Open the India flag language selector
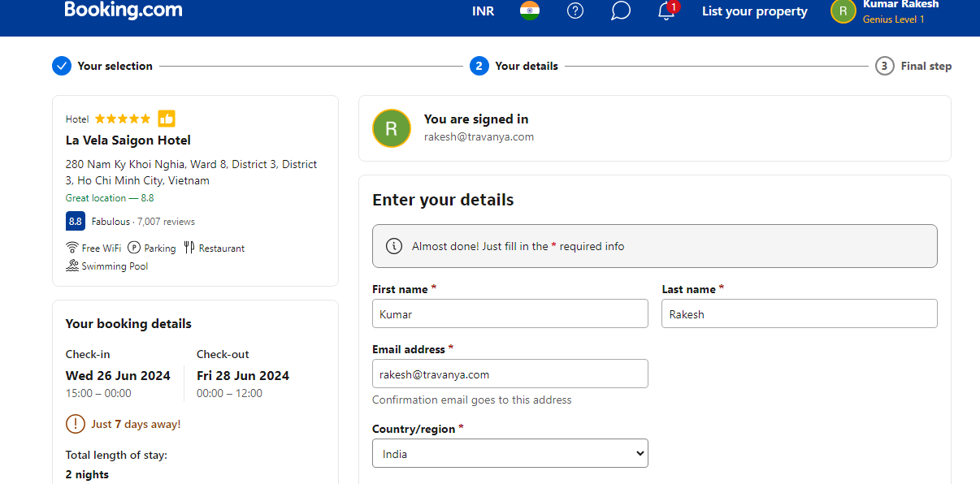Screen dimensions: 980x484 (x=530, y=11)
